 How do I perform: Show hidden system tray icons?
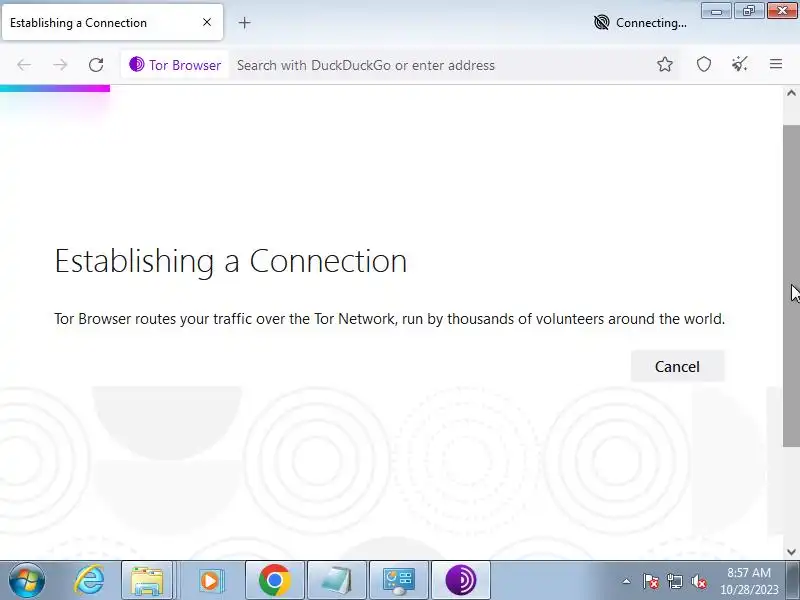pos(627,581)
